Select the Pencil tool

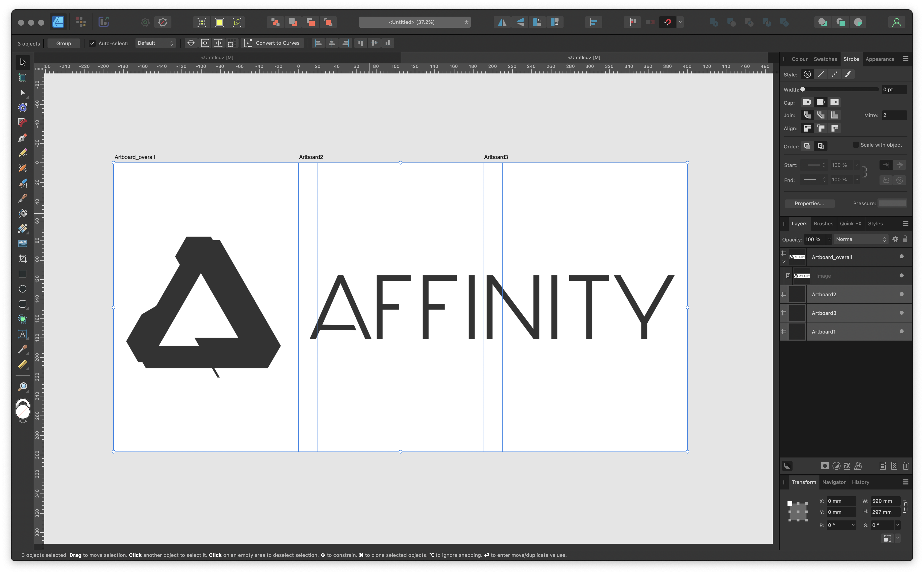pos(23,153)
